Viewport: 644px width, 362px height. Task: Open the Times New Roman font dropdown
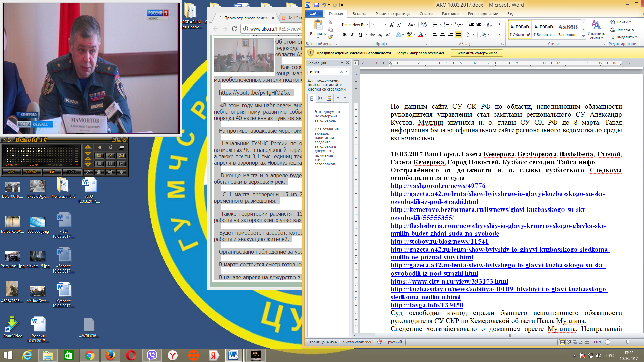click(x=367, y=25)
